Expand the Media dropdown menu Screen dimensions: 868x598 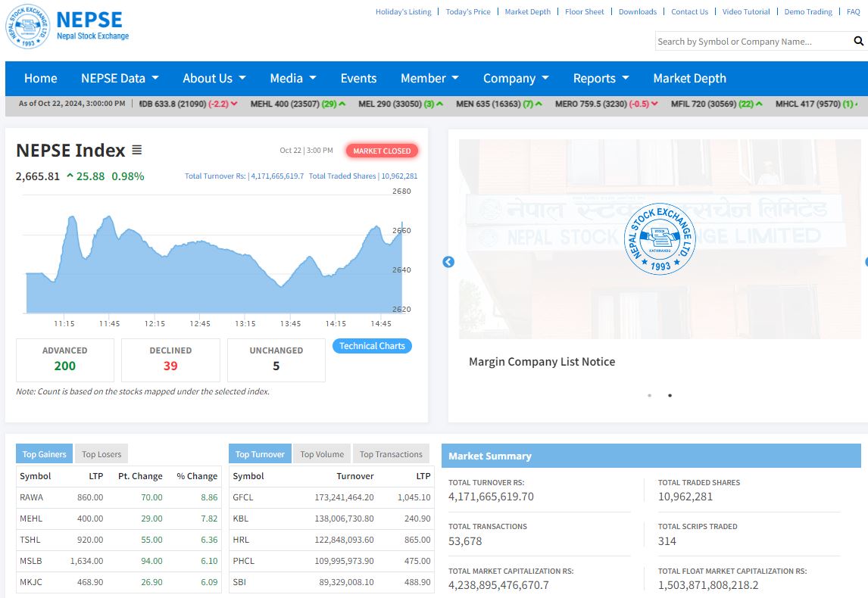point(293,79)
